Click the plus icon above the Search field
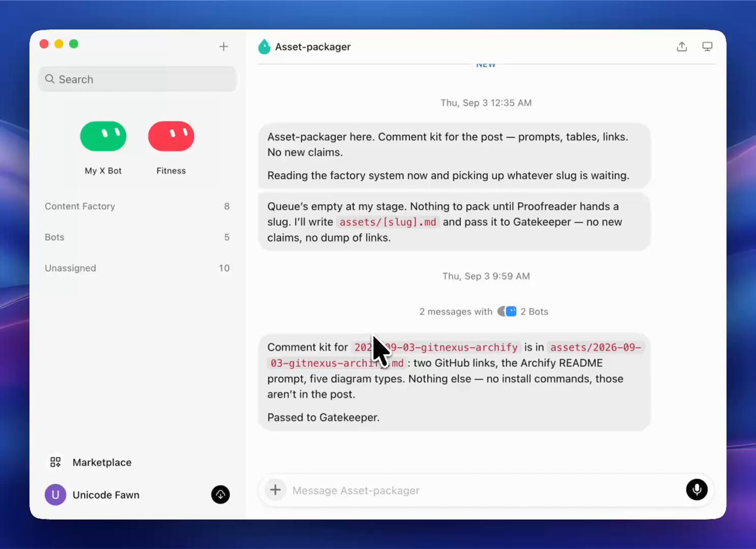The image size is (756, 549). pyautogui.click(x=224, y=47)
